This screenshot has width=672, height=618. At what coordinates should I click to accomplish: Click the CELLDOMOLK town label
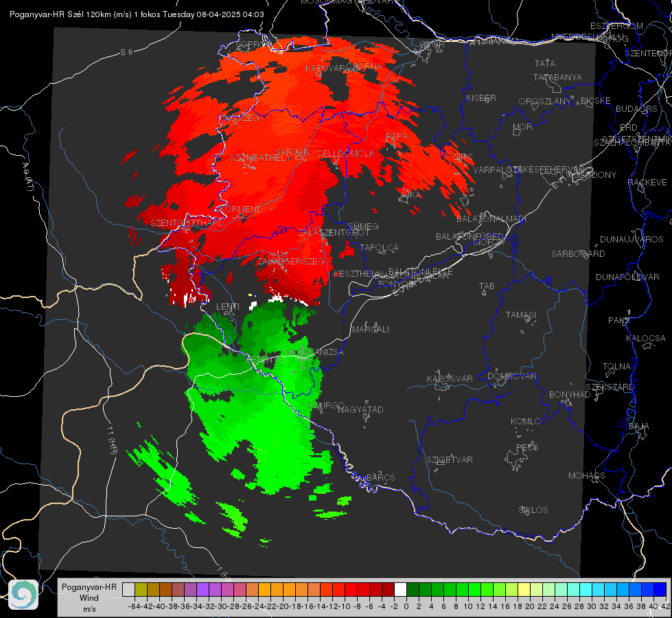(346, 154)
